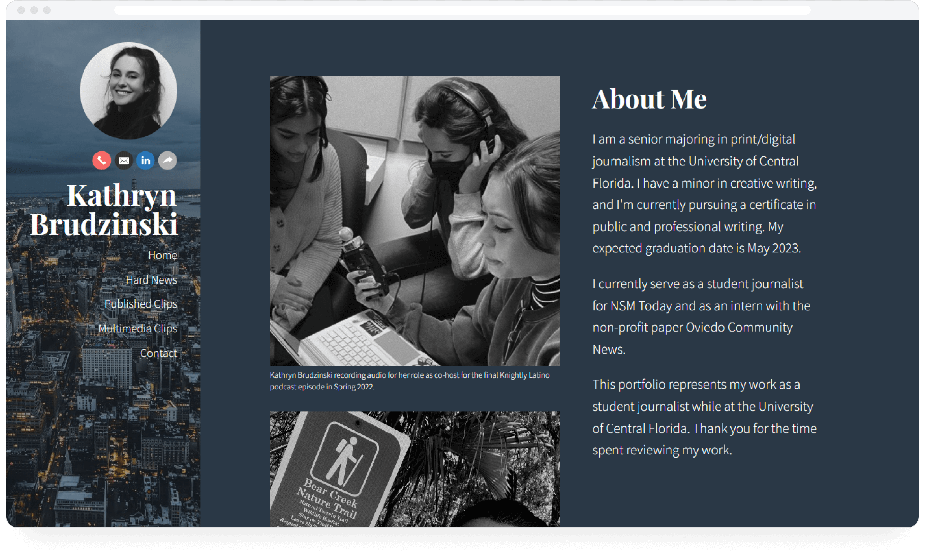Viewport: 925px width, 560px height.
Task: Navigate to Hard News section
Action: [x=150, y=280]
